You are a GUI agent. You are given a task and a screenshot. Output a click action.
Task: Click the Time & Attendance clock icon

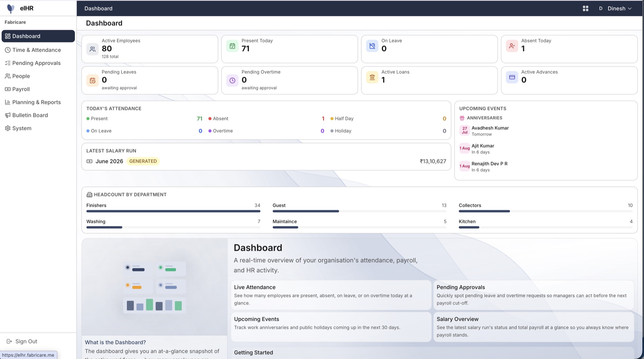coord(7,50)
